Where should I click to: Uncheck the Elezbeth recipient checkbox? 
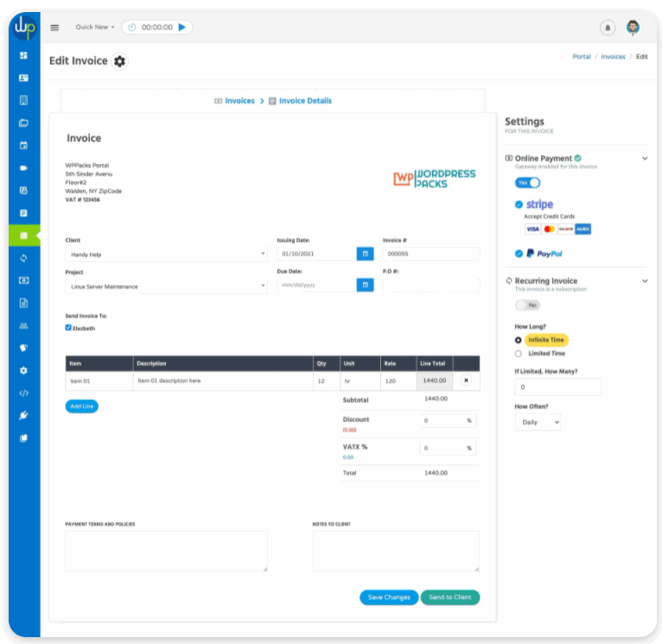tap(68, 328)
